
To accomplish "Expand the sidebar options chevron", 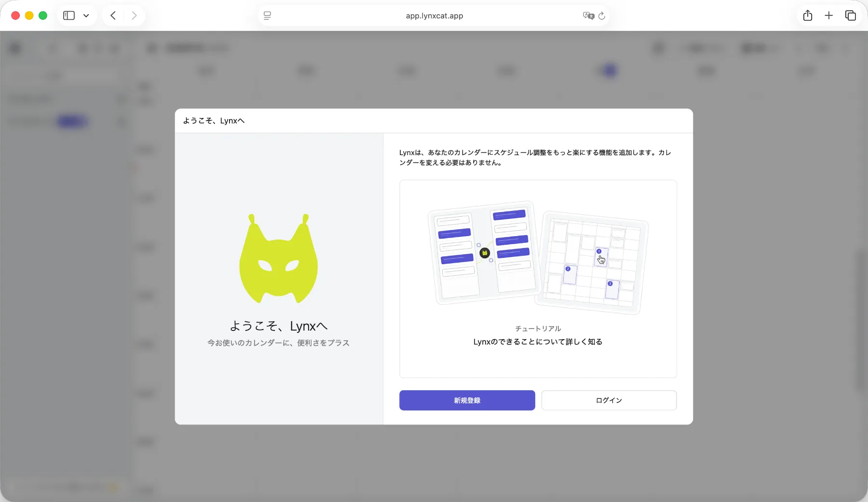I will click(86, 15).
